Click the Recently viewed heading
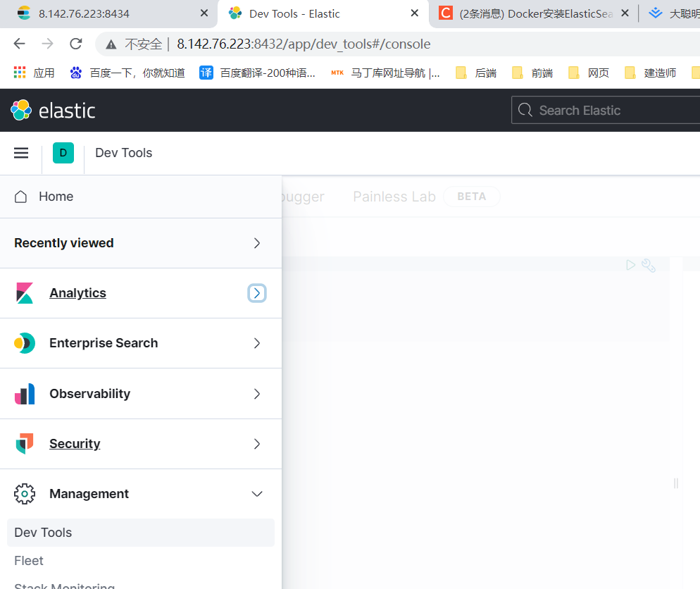Image resolution: width=700 pixels, height=589 pixels. tap(64, 243)
